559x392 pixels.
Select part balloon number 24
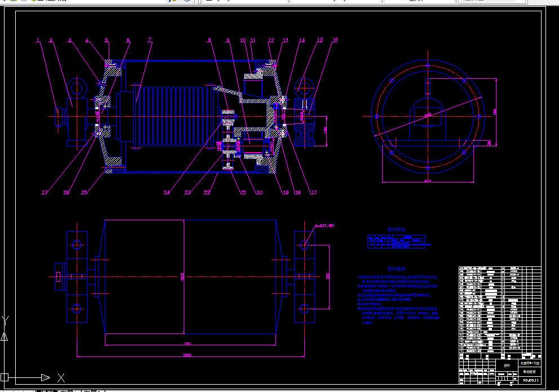point(166,193)
